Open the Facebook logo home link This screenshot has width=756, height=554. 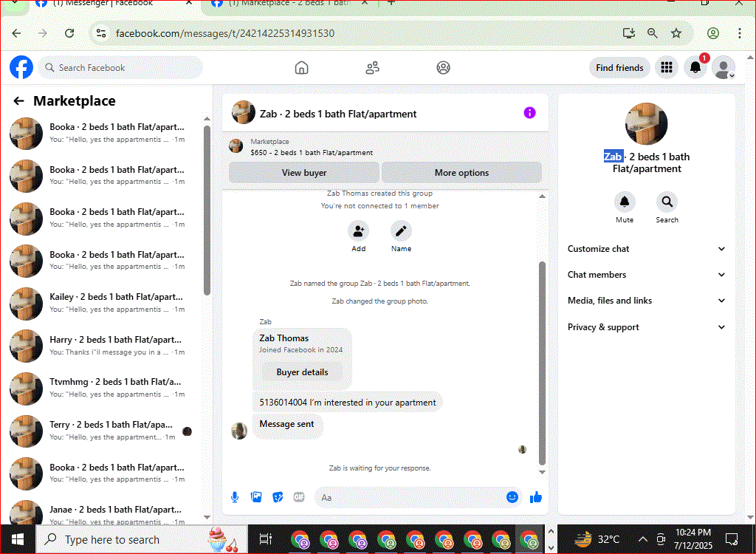coord(21,67)
